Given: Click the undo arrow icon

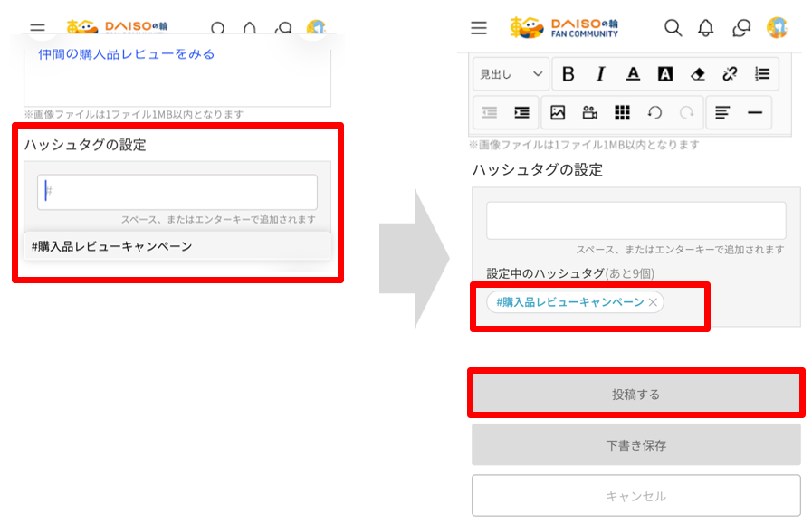Looking at the screenshot, I should 654,112.
